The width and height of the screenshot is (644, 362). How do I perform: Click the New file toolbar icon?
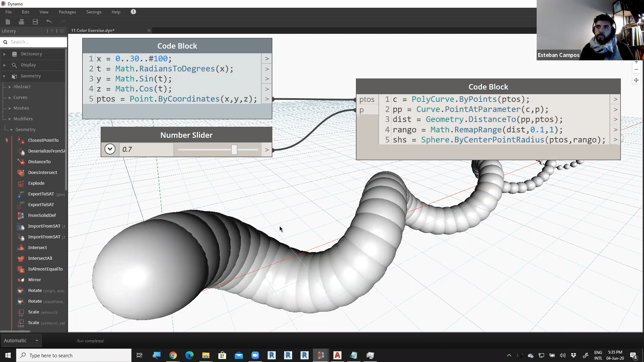click(8, 22)
